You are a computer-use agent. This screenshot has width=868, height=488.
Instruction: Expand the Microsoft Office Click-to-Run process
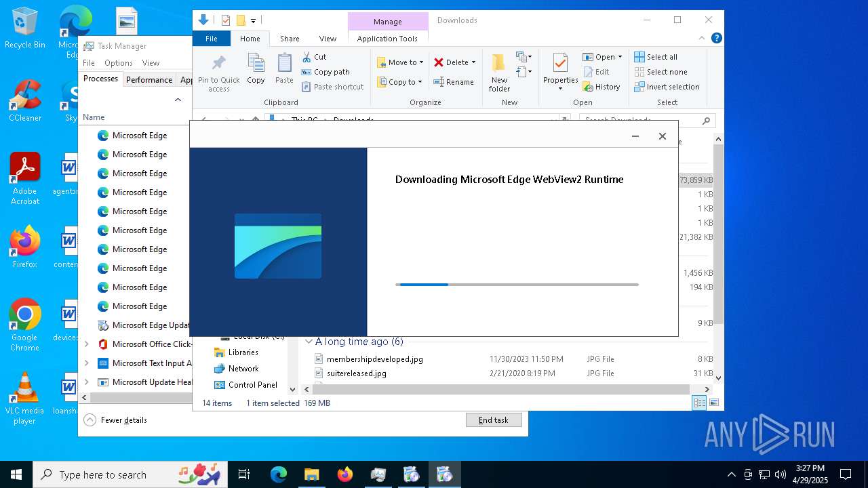[x=86, y=344]
